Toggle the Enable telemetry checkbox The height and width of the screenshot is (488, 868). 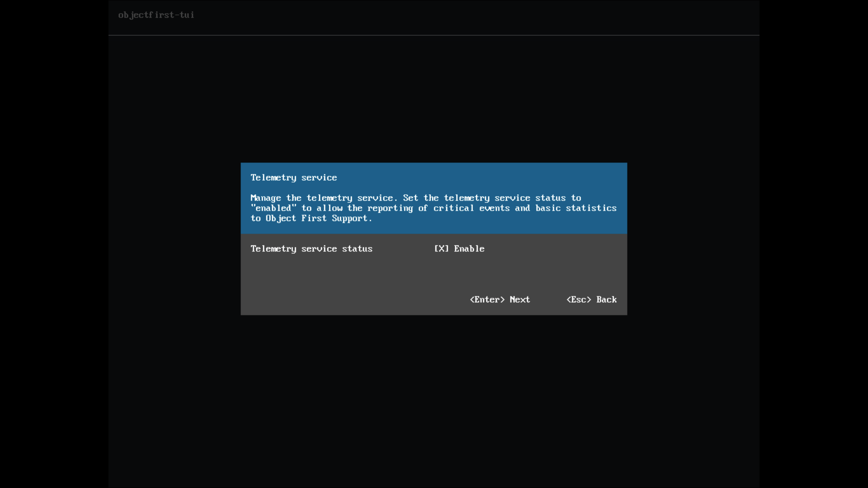[x=442, y=249]
